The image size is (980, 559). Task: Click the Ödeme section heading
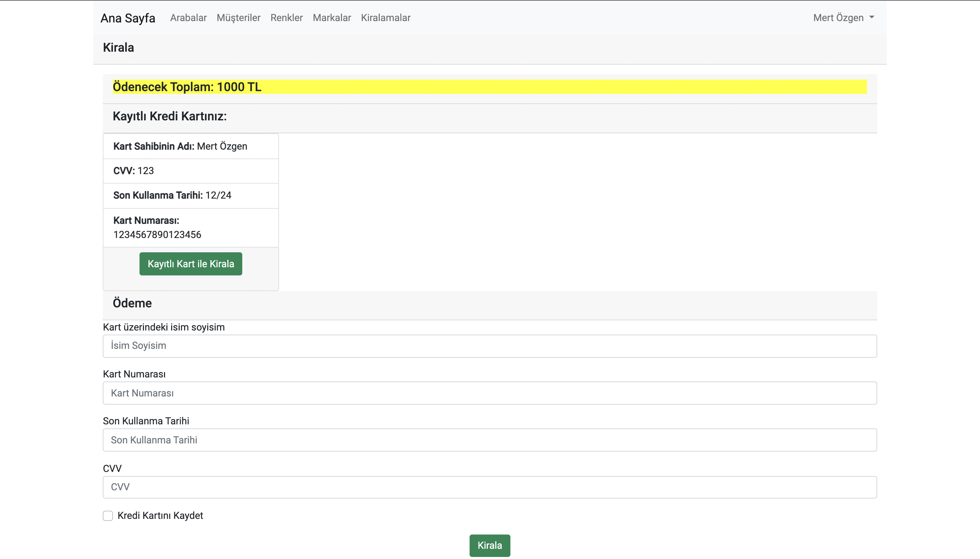tap(132, 303)
